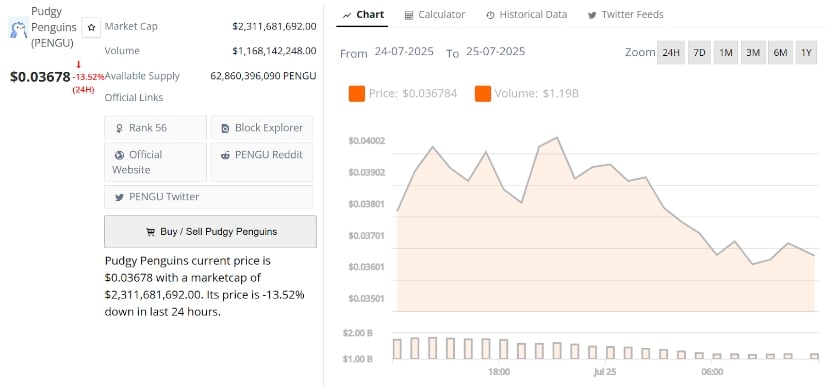This screenshot has width=825, height=387.
Task: Toggle the Price series orange legend box
Action: (356, 94)
